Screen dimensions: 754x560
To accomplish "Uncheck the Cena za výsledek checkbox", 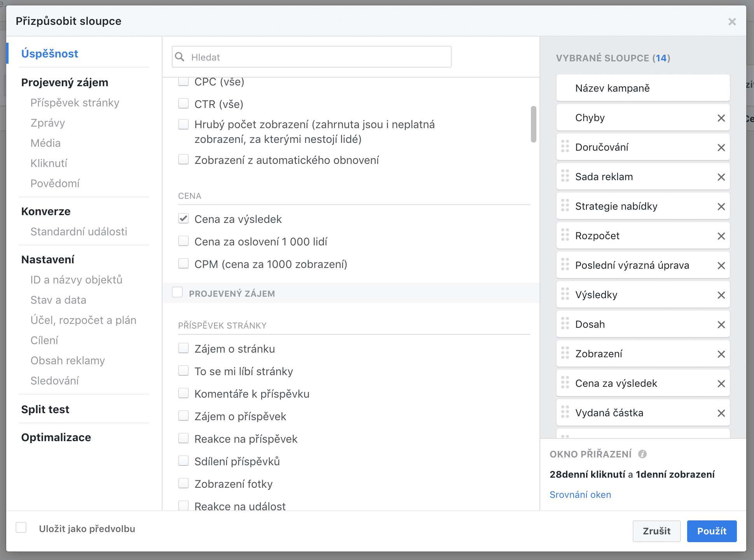I will click(183, 219).
